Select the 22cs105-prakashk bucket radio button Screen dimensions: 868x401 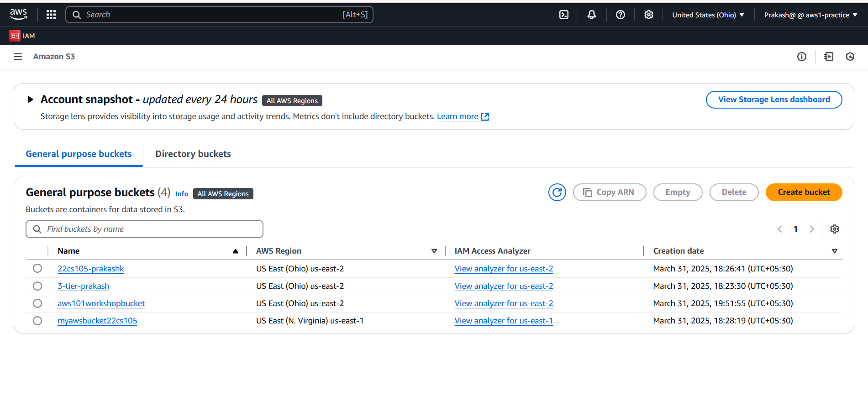(37, 268)
